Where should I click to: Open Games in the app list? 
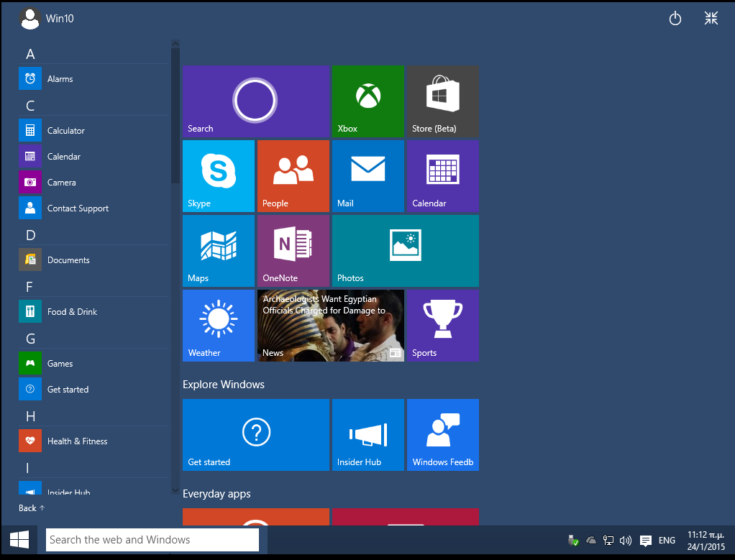pos(93,363)
